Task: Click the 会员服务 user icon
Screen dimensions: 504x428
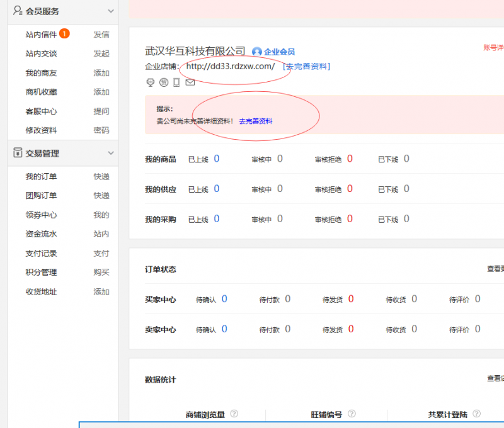Action: coord(18,11)
